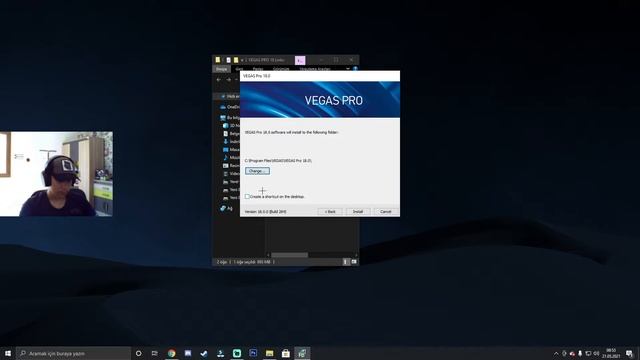This screenshot has height=360, width=640.
Task: Enable 'Create a shortcut on the desktop' checkbox
Action: point(247,196)
